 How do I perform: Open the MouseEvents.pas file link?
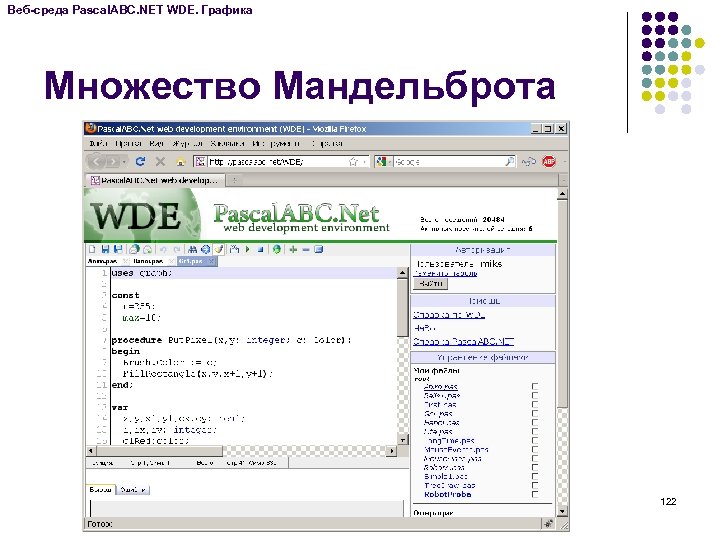[x=456, y=450]
